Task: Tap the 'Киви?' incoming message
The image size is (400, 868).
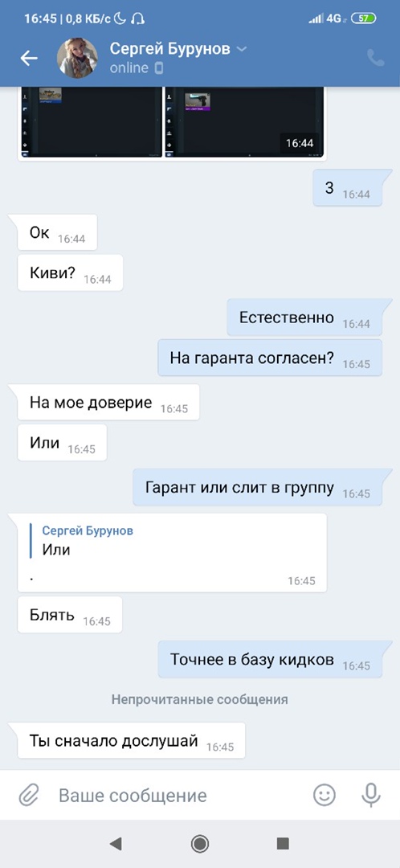Action: pos(70,272)
